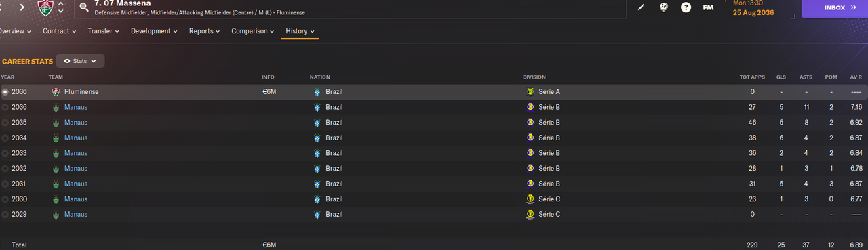
Task: Expand the Stats view dropdown
Action: 80,61
